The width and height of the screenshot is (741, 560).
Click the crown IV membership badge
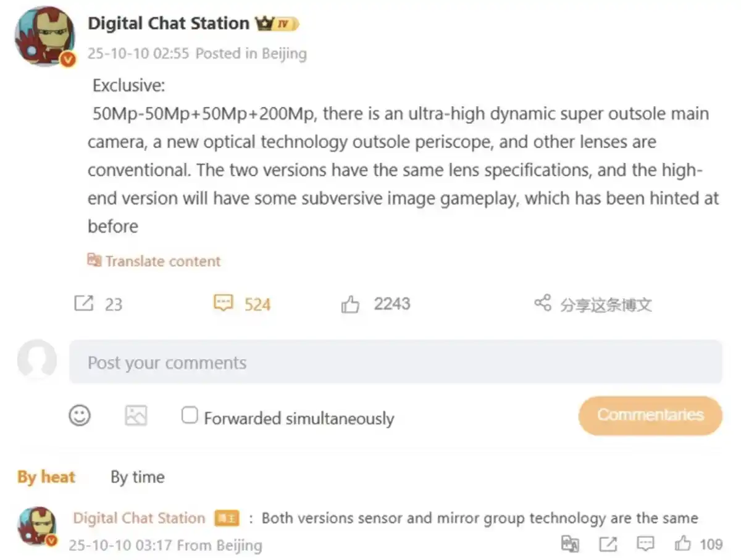tap(278, 24)
